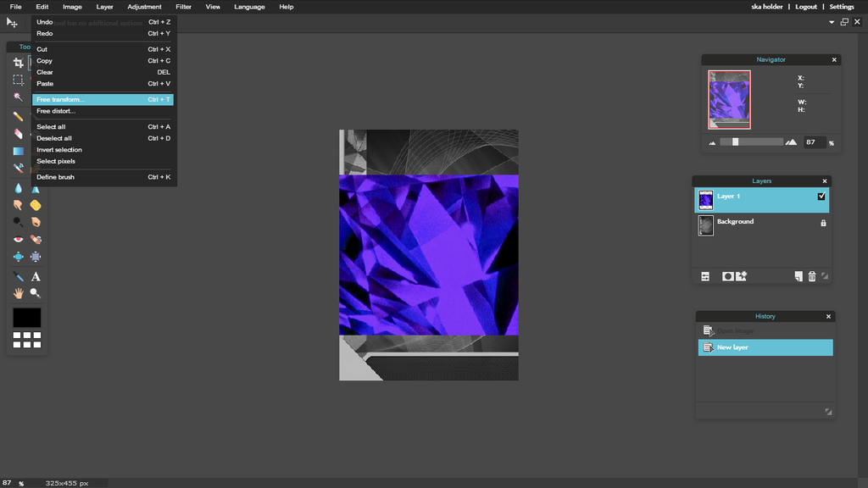Select the Magic Wand tool
868x488 pixels.
(19, 97)
